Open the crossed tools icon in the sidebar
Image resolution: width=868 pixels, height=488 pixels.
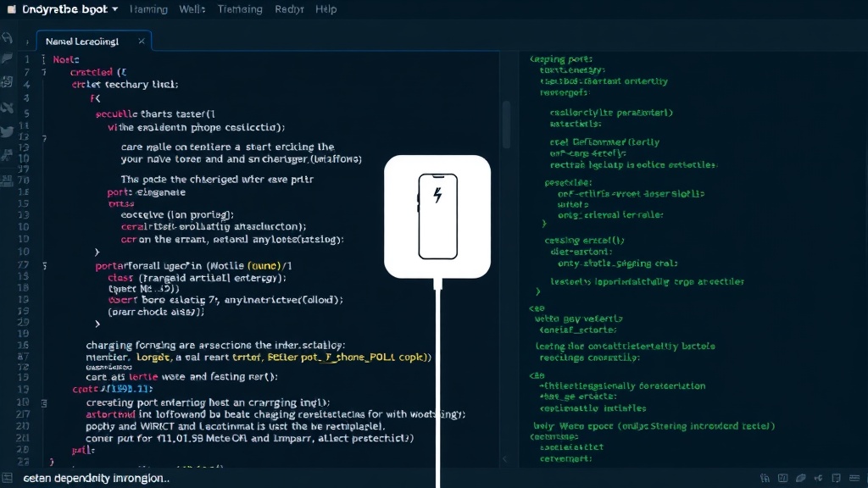pyautogui.click(x=7, y=108)
